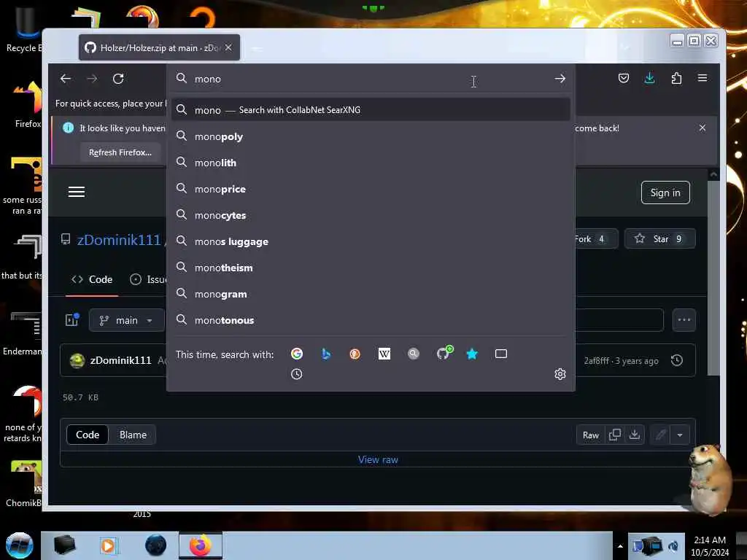This screenshot has height=560, width=747.
Task: Select the Code view toggle
Action: [88, 435]
